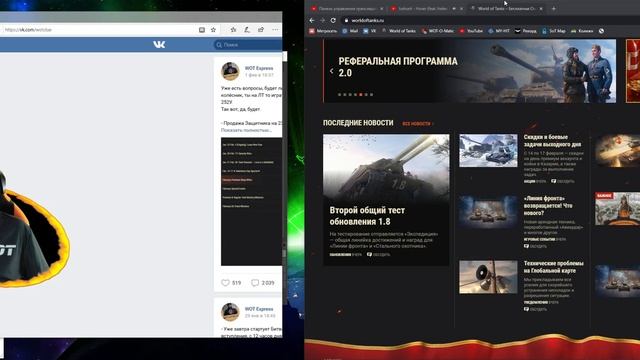Viewport: 640px width, 360px height.
Task: Open Edge's three-dot settings menu
Action: (275, 30)
